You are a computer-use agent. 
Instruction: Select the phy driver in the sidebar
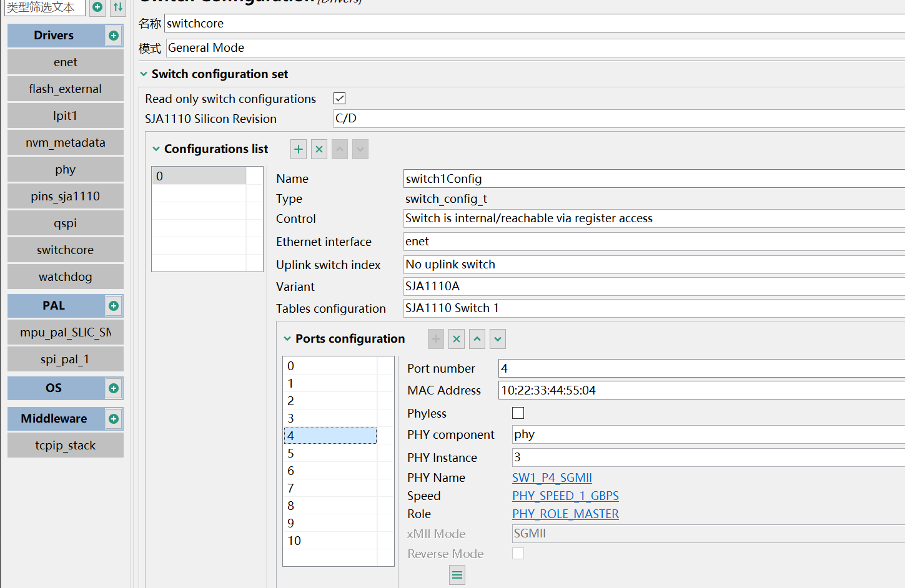(65, 169)
